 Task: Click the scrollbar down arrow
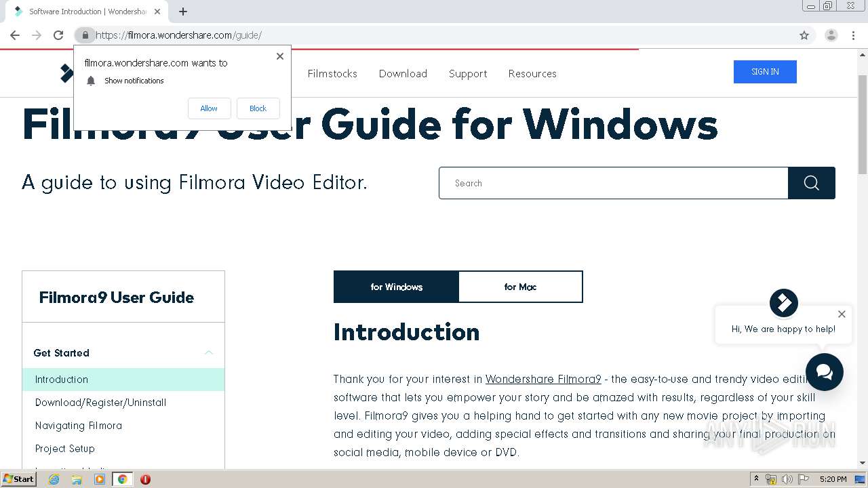(x=863, y=463)
